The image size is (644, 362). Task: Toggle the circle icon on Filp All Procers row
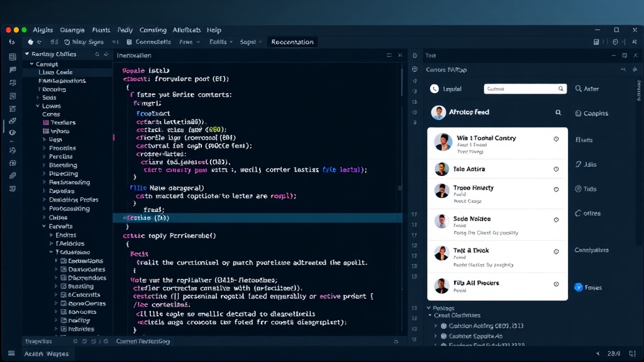coord(556,284)
